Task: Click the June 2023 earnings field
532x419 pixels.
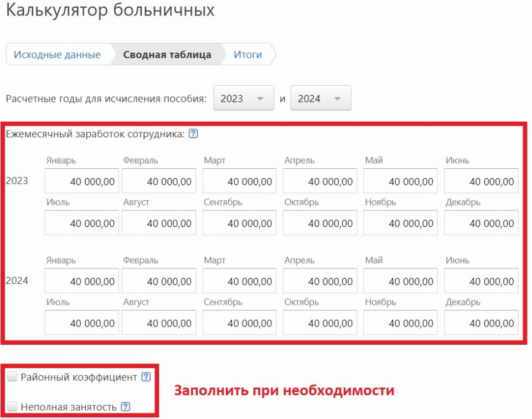Action: (x=481, y=181)
